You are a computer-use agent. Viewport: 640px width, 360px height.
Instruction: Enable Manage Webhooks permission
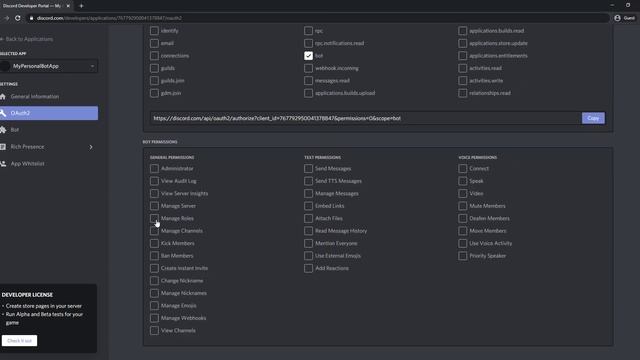(154, 318)
